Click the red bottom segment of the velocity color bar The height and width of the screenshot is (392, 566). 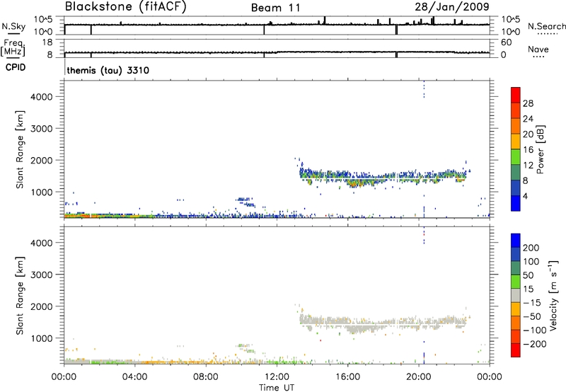coord(516,350)
